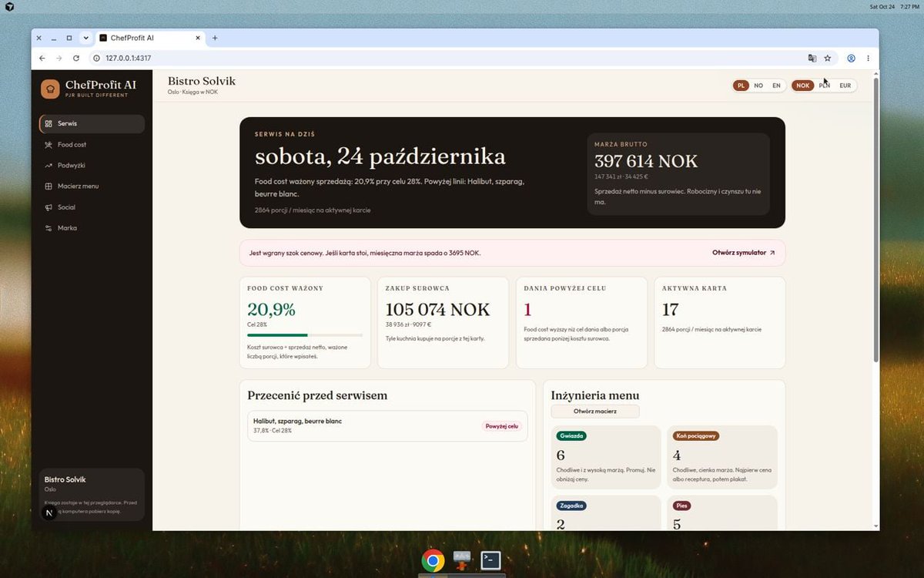The width and height of the screenshot is (924, 578).
Task: Click the ChefProfit AI chef hat logo
Action: (x=50, y=89)
